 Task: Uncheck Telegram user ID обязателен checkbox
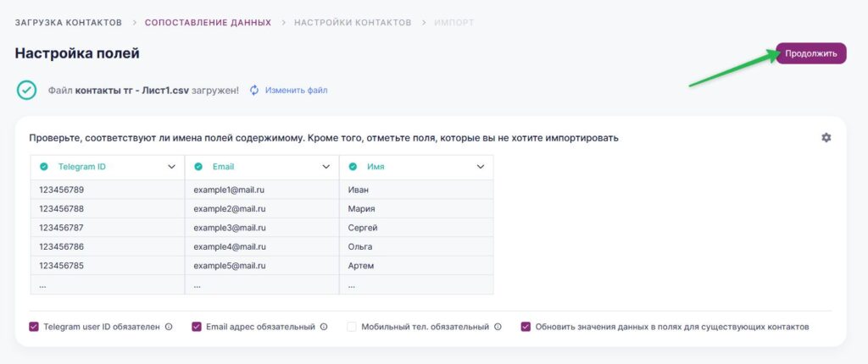[x=34, y=327]
